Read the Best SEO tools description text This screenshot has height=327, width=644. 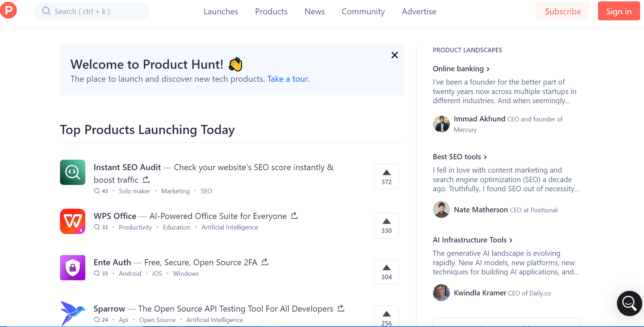click(506, 179)
